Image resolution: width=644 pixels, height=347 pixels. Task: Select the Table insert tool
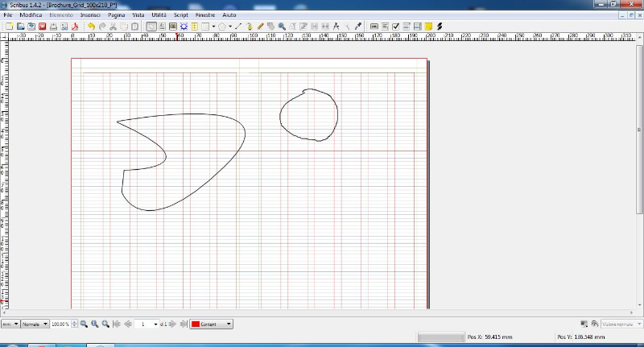point(195,26)
